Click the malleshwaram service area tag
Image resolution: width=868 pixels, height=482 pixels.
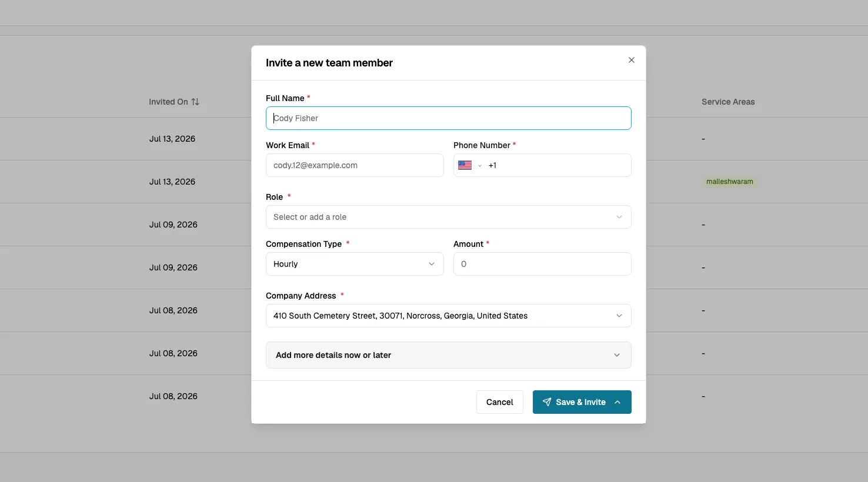[730, 182]
